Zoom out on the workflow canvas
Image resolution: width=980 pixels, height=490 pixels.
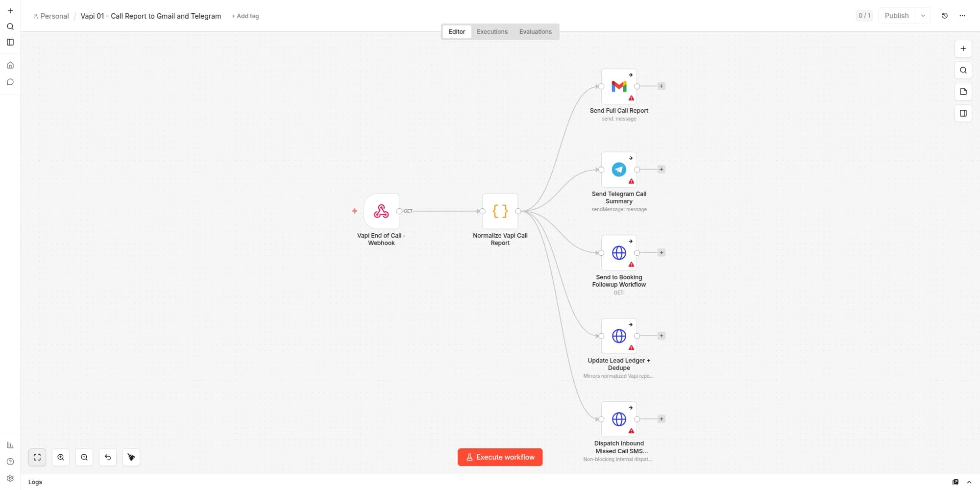84,457
